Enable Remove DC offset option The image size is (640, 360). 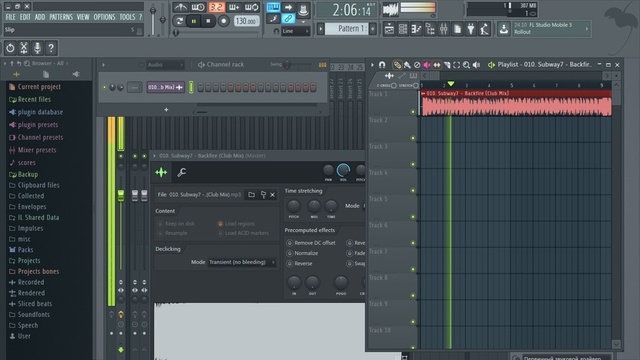(x=311, y=242)
